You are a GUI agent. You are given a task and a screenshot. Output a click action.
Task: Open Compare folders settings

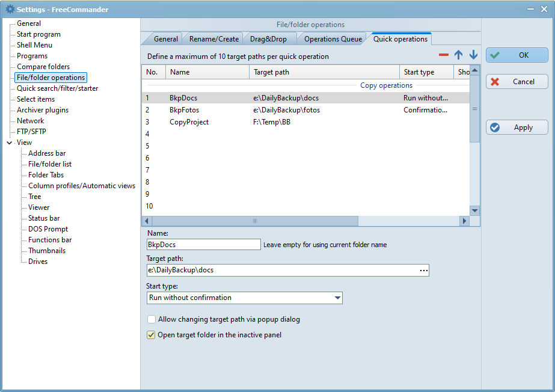43,67
